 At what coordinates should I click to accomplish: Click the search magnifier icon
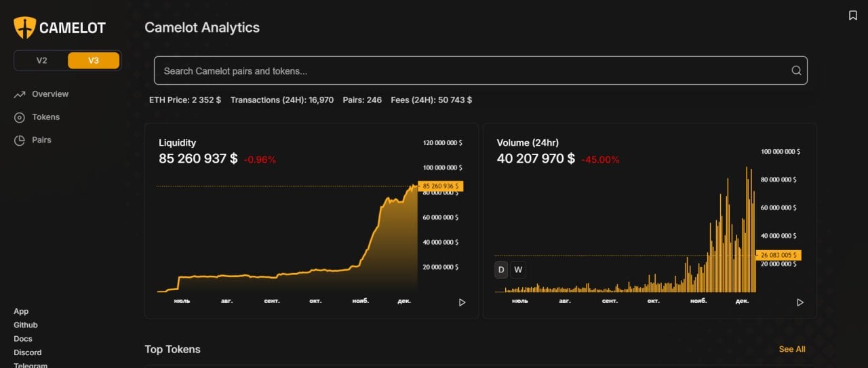[796, 70]
